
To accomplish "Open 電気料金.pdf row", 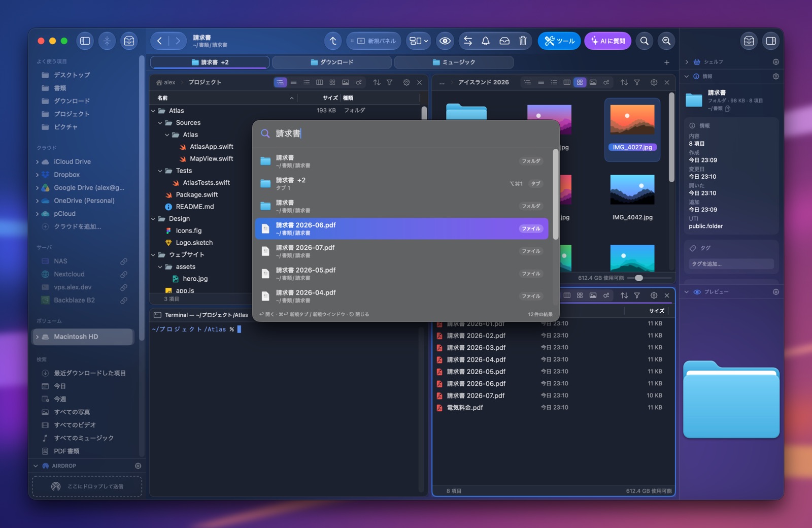I will point(553,408).
